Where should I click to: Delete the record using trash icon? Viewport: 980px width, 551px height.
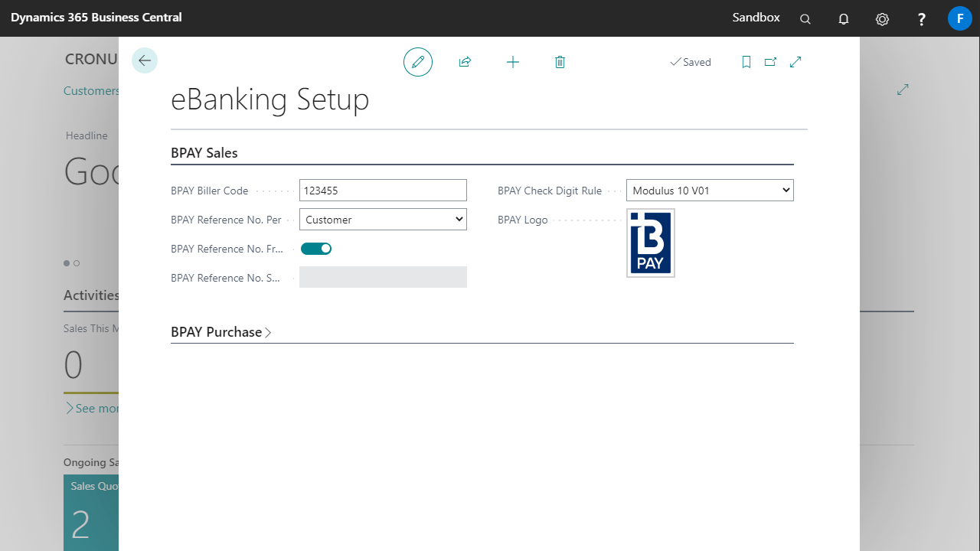tap(560, 62)
